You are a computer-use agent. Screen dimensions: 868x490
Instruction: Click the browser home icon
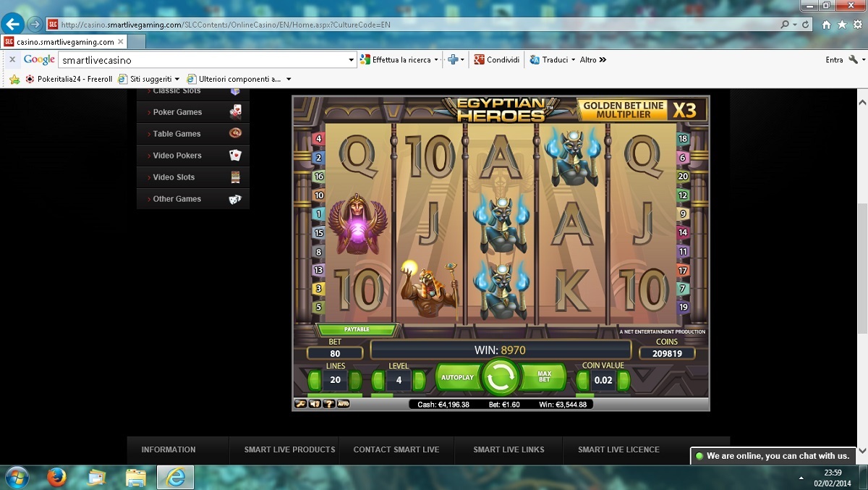(826, 25)
